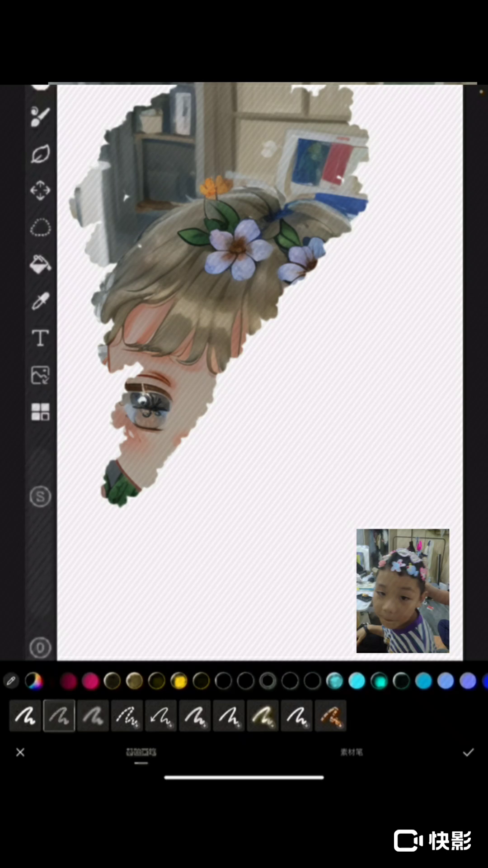
Task: Choose the yellow color swatch
Action: (179, 681)
